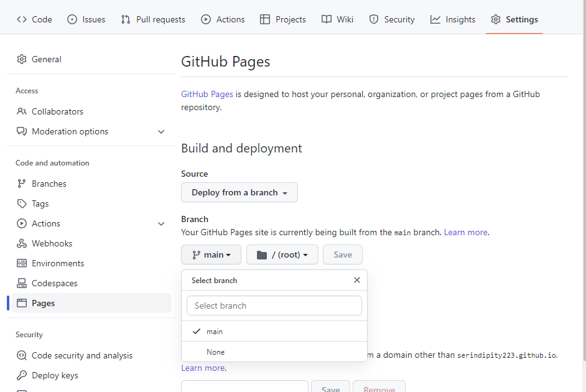Click the folder icon in root dropdown
This screenshot has height=392, width=586.
(x=262, y=255)
